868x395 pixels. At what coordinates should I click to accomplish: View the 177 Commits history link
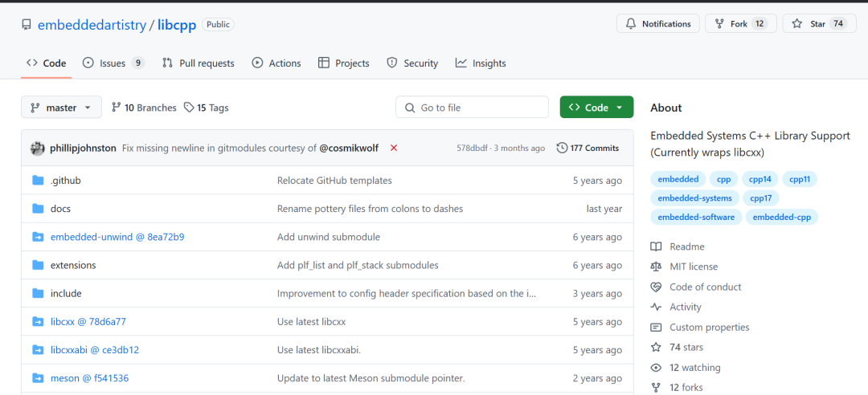pyautogui.click(x=588, y=148)
